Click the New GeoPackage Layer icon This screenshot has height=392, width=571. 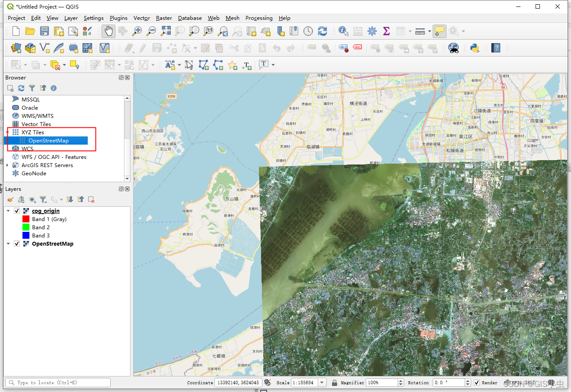[x=30, y=48]
